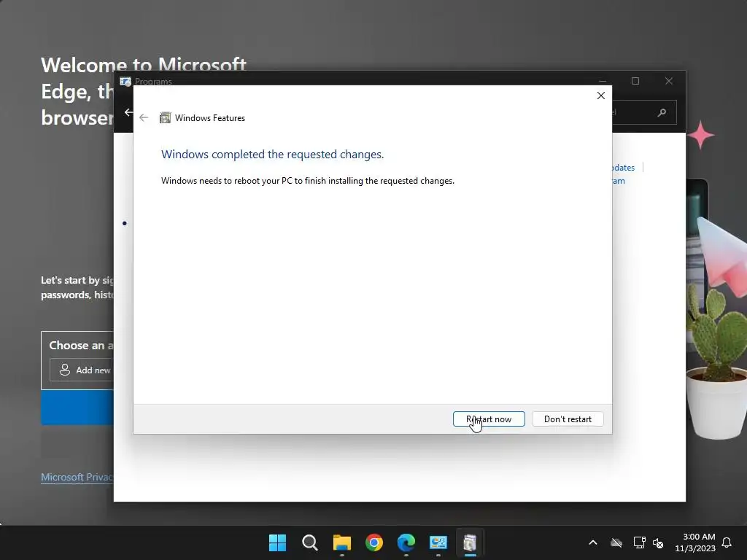Open the notifications bell
This screenshot has height=560, width=747.
pos(727,542)
